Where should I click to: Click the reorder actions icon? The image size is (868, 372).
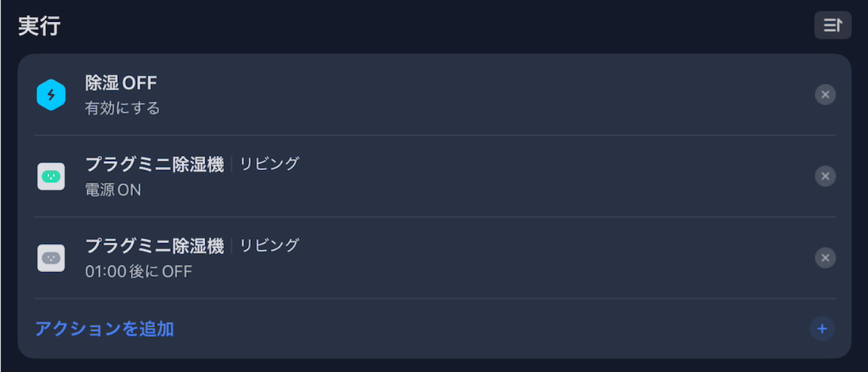tap(832, 25)
